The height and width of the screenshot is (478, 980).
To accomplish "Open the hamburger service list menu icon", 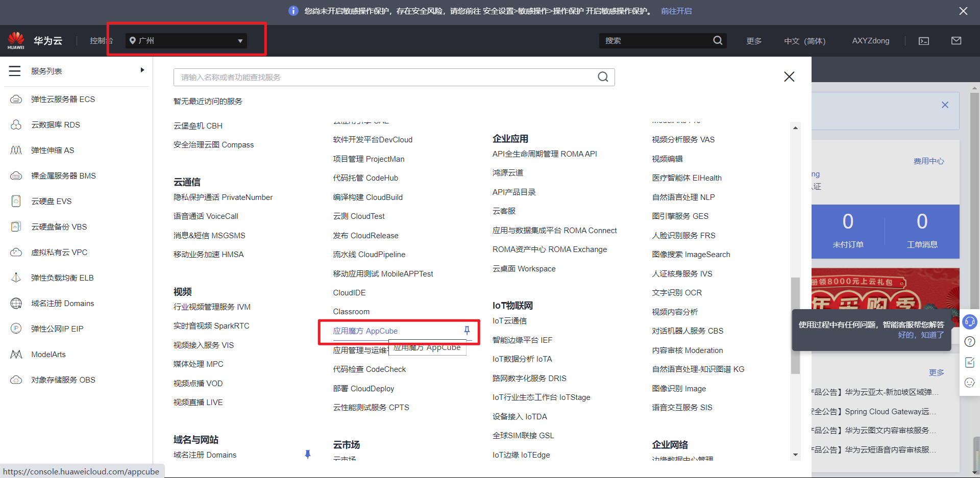I will 15,71.
